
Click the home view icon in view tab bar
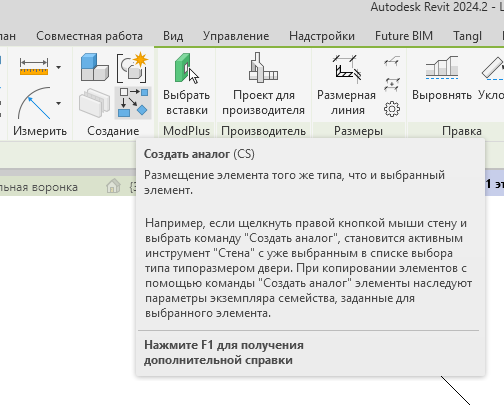(113, 186)
